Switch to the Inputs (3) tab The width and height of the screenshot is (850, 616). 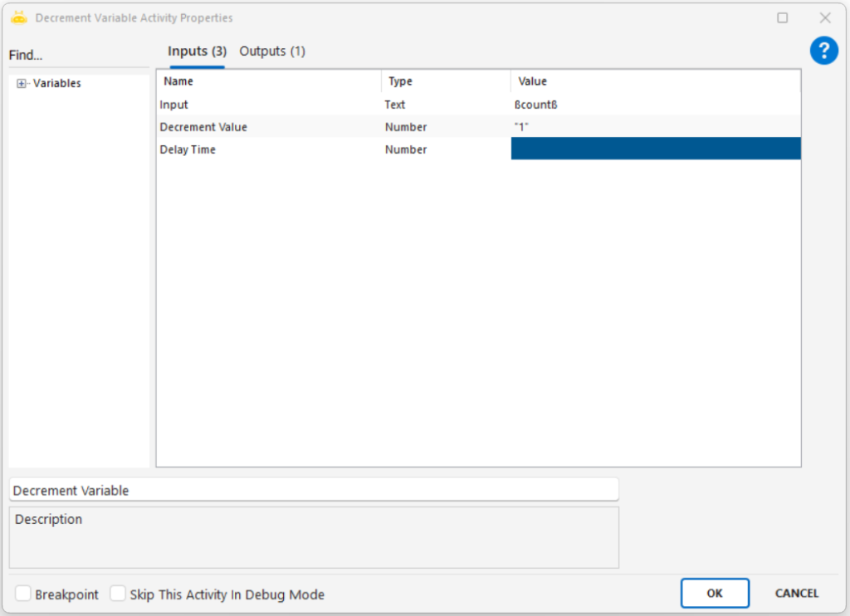pos(197,51)
